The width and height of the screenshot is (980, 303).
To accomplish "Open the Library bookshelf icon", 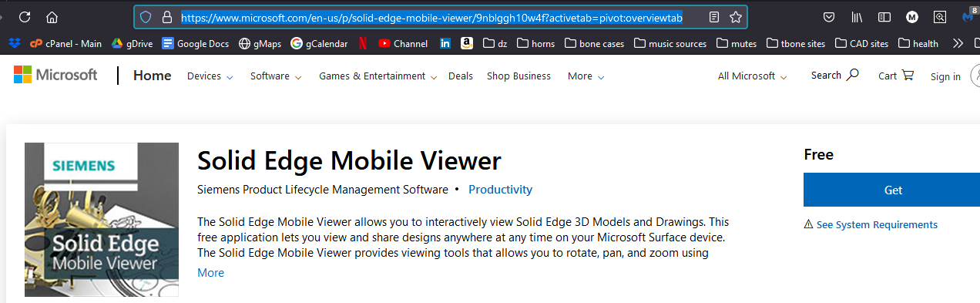I will pos(857,17).
